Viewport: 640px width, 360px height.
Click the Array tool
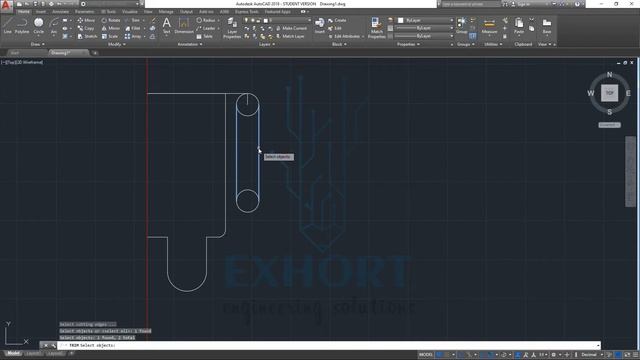tap(133, 36)
